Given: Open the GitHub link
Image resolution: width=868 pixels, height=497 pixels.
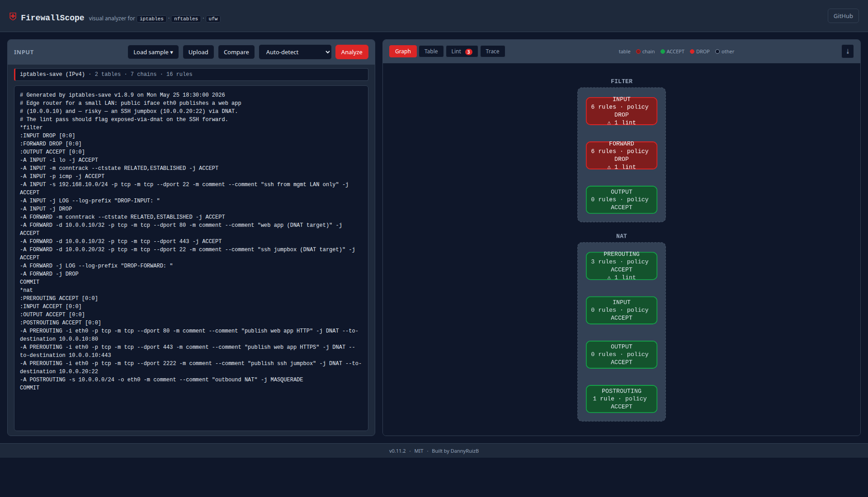Looking at the screenshot, I should tap(843, 16).
